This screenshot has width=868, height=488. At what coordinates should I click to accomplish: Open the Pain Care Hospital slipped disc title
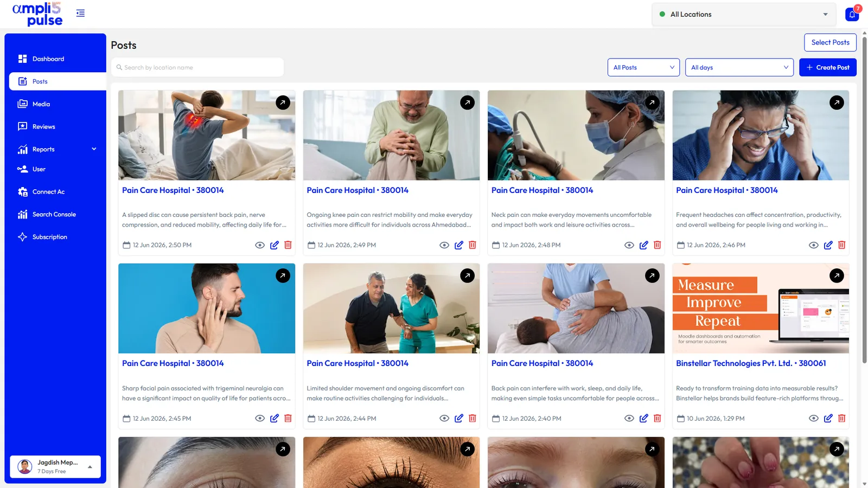tap(173, 190)
